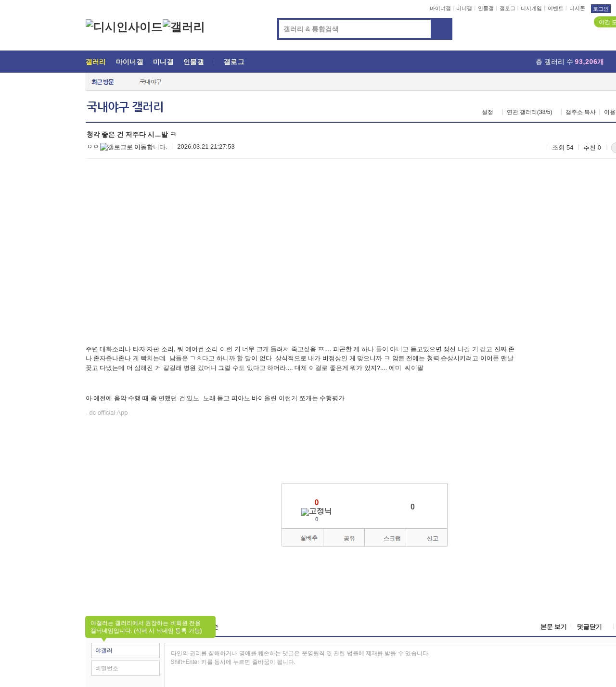The image size is (616, 687).
Task: Share the post with the 공유 button
Action: [x=344, y=538]
